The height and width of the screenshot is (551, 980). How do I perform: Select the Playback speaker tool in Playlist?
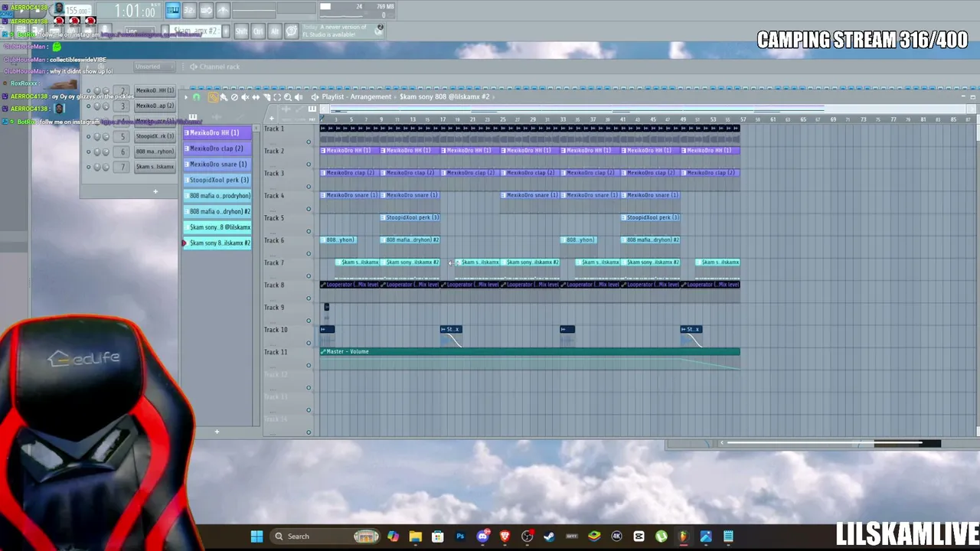pos(299,97)
